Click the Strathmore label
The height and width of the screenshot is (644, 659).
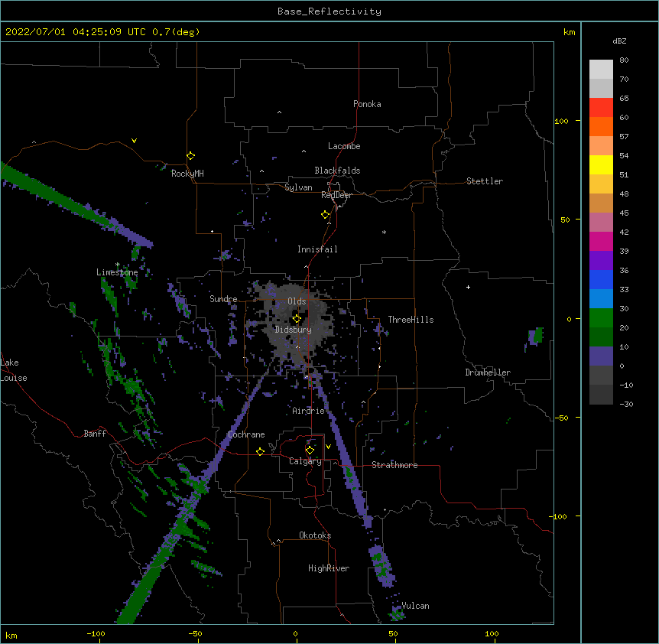[394, 465]
